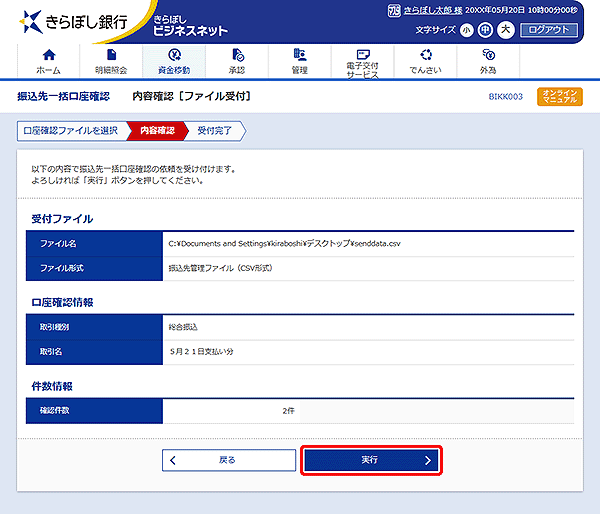This screenshot has width=600, height=514.
Task: Click the 実行 execute button
Action: point(371,460)
